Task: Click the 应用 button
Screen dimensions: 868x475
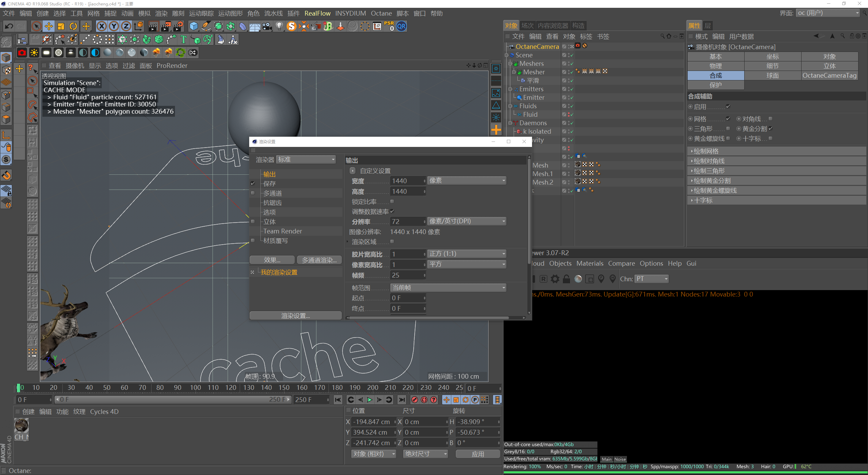Action: pos(478,454)
